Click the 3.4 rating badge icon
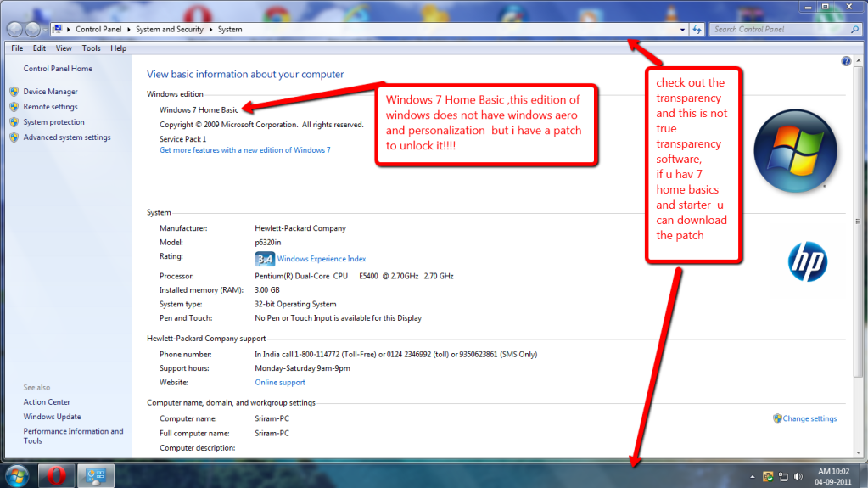 pyautogui.click(x=265, y=259)
